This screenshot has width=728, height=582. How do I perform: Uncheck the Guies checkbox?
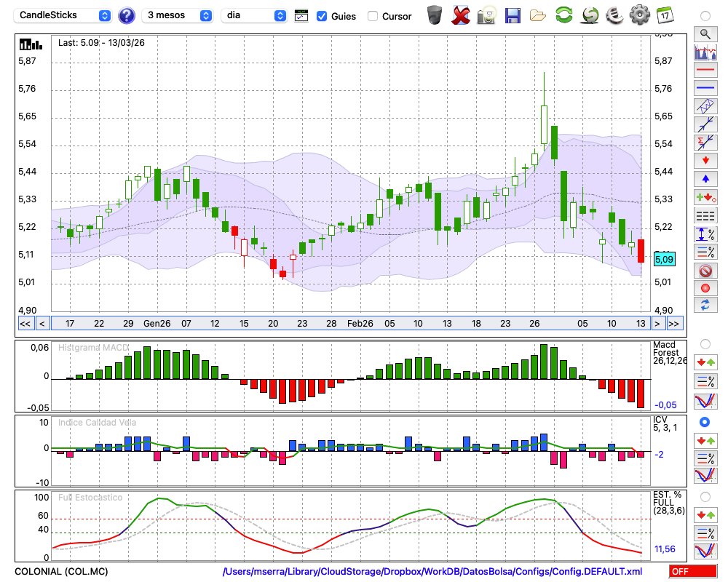pyautogui.click(x=322, y=16)
